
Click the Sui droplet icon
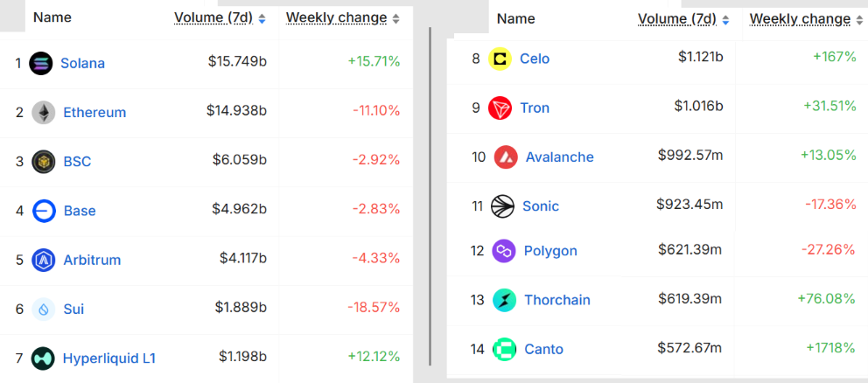43,309
